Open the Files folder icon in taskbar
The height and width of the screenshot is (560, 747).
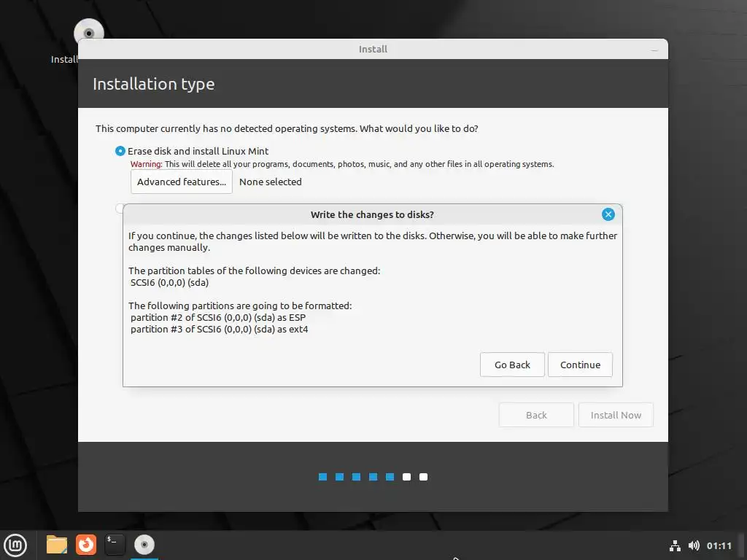(x=57, y=545)
